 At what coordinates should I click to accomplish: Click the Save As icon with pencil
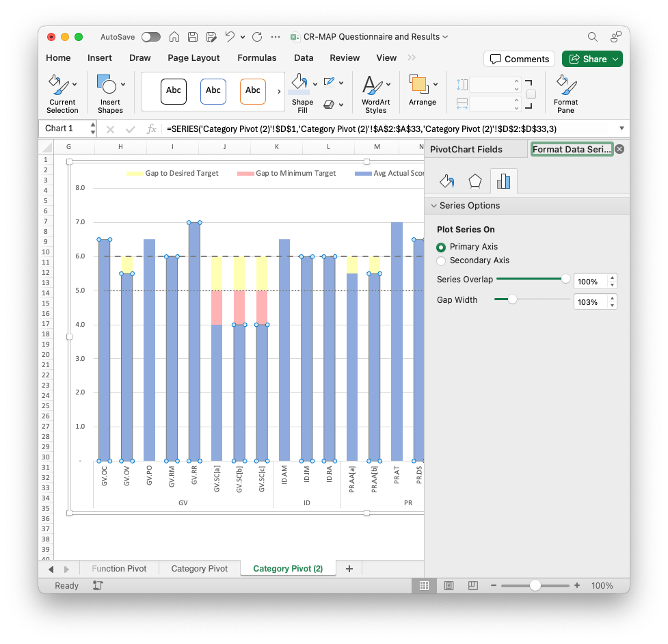[x=211, y=37]
